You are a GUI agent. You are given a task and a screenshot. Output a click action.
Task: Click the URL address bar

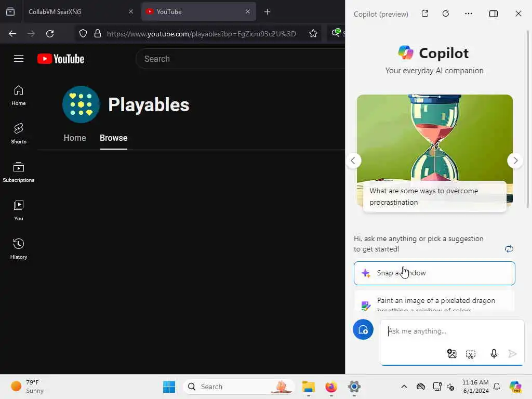click(202, 34)
